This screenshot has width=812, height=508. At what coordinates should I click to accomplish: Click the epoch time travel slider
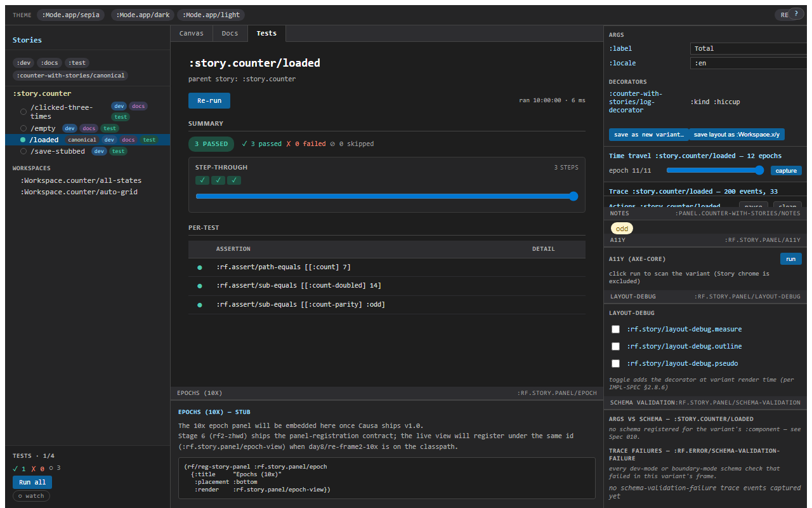tap(716, 170)
